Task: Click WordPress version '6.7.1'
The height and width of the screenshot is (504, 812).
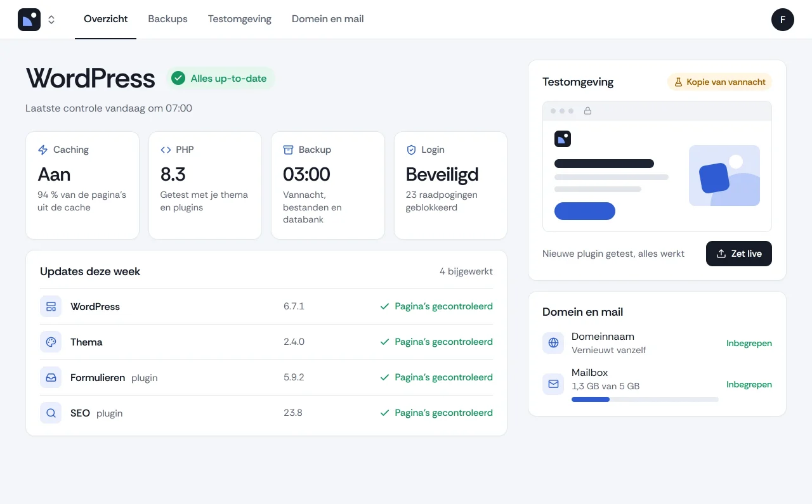Action: [294, 307]
